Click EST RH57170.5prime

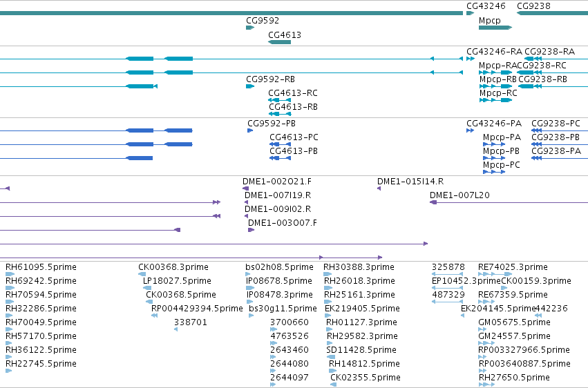(9, 343)
